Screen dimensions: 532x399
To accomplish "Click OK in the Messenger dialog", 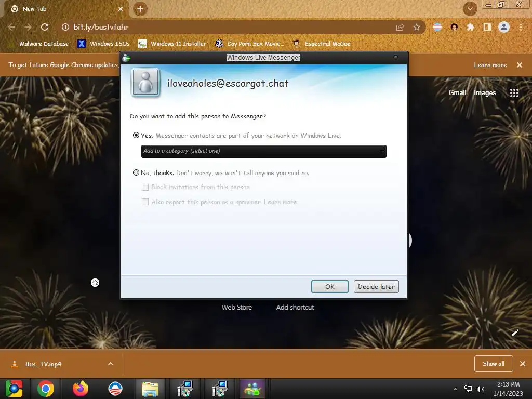I will click(330, 287).
